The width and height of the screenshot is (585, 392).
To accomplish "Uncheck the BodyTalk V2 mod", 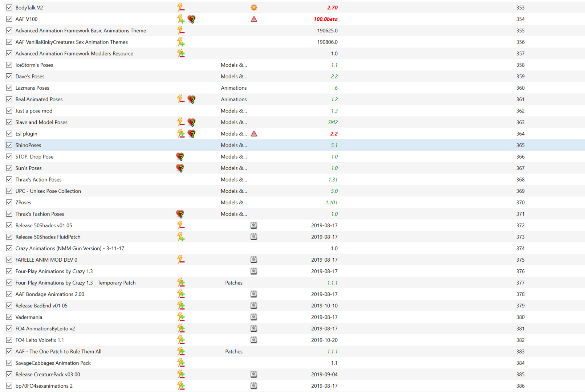I will [9, 7].
